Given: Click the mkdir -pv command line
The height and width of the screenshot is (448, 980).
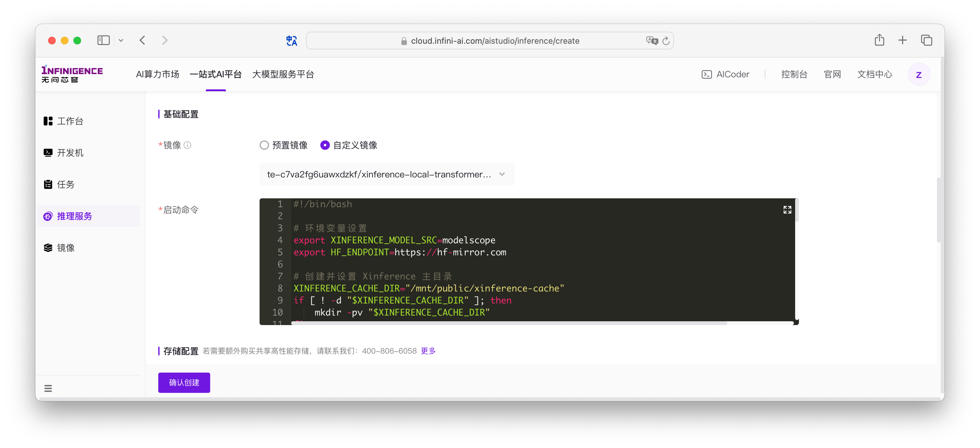Looking at the screenshot, I should point(402,312).
